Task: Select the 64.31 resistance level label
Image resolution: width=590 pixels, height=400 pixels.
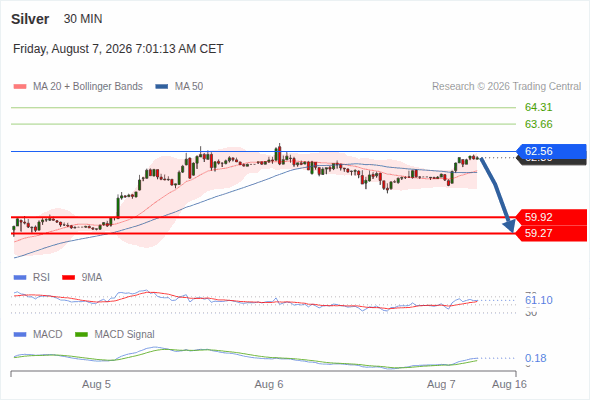Action: 538,108
